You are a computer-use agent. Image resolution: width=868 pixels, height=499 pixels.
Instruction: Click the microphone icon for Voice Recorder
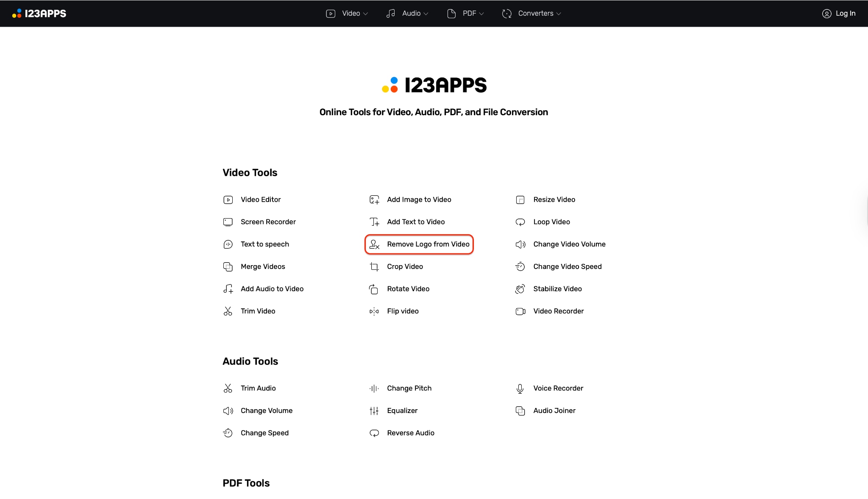[x=520, y=388]
